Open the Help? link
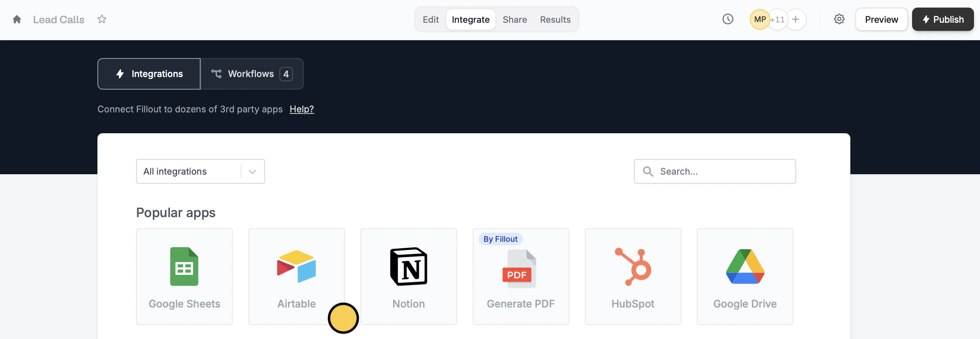 [x=302, y=109]
